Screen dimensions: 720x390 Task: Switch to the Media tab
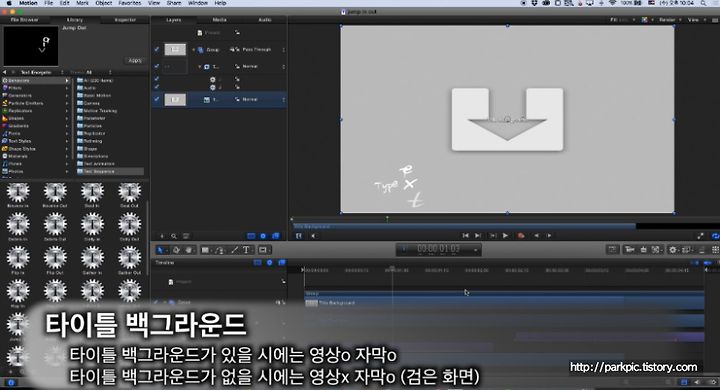219,20
